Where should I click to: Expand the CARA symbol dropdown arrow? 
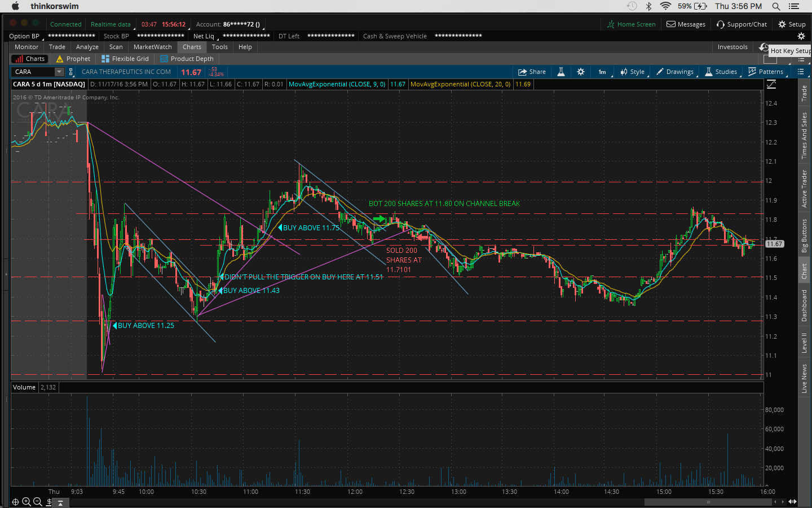coord(59,72)
